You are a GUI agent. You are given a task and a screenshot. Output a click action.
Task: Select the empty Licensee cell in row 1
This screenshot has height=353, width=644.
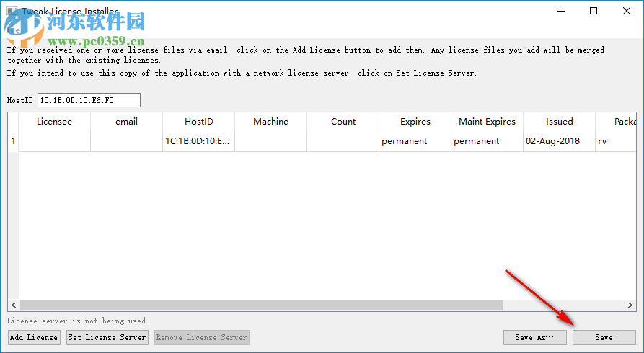tap(54, 141)
